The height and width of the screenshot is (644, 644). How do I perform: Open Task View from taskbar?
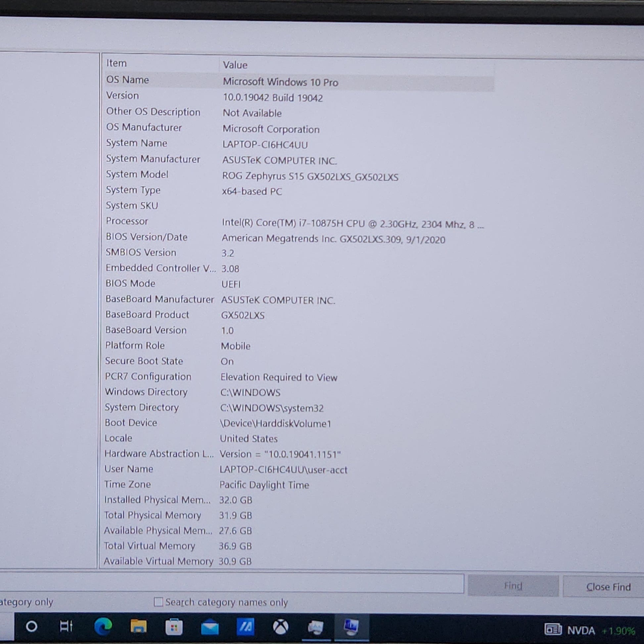66,626
